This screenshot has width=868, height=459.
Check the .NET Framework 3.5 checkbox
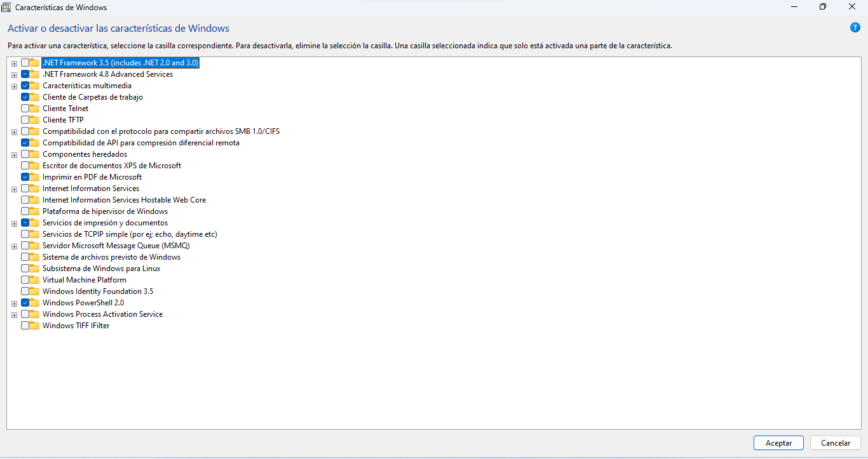[x=25, y=63]
